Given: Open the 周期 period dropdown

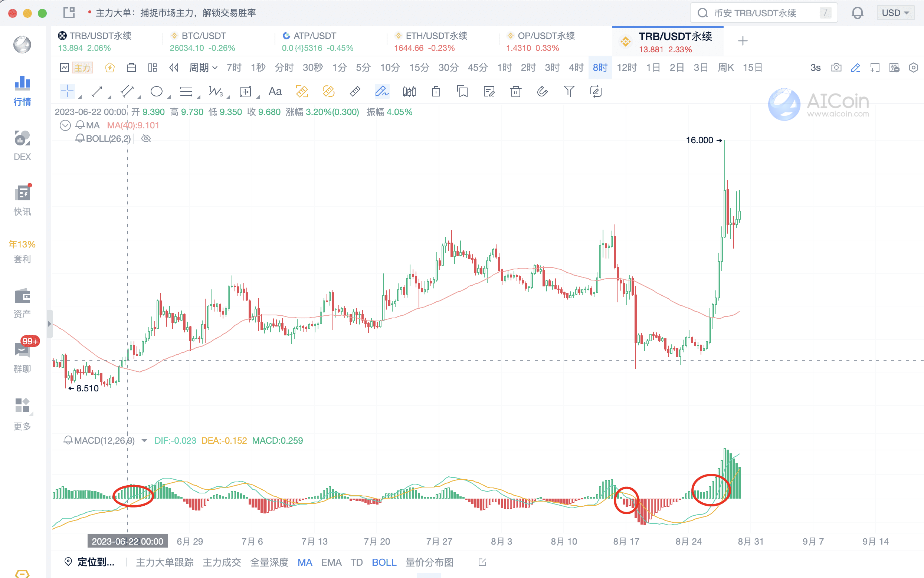Looking at the screenshot, I should [x=203, y=68].
